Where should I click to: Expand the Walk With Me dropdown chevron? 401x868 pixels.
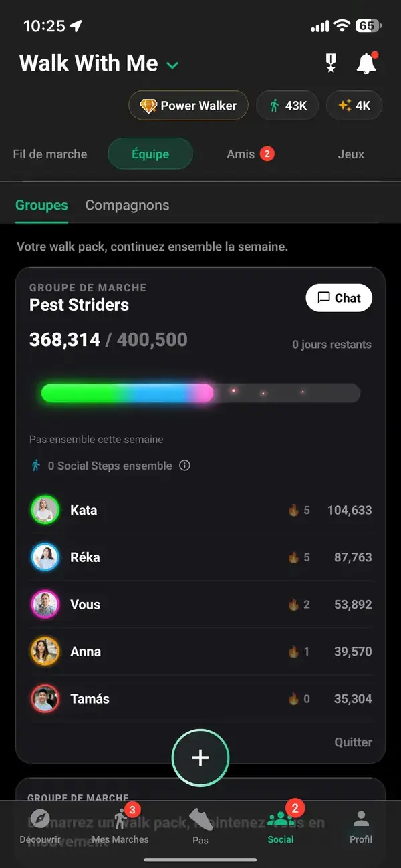point(172,65)
